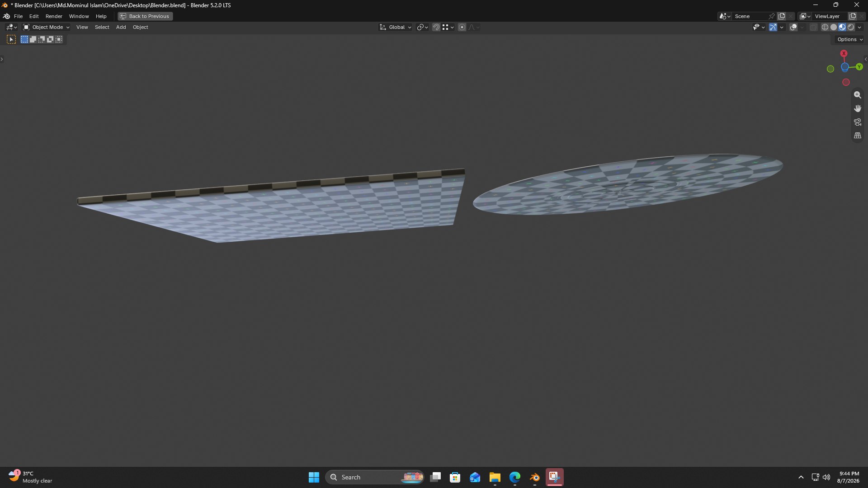Click the zoom view magnifier icon
Image resolution: width=868 pixels, height=488 pixels.
pos(857,95)
